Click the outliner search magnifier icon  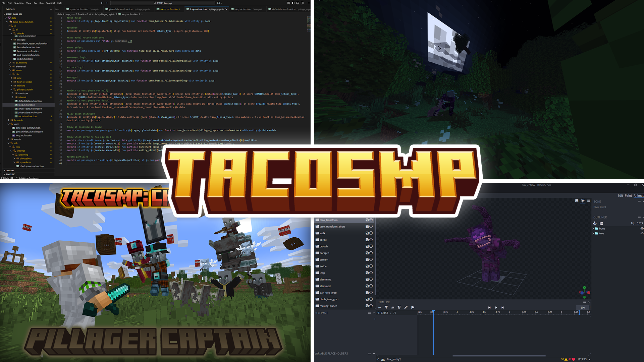coord(633,223)
